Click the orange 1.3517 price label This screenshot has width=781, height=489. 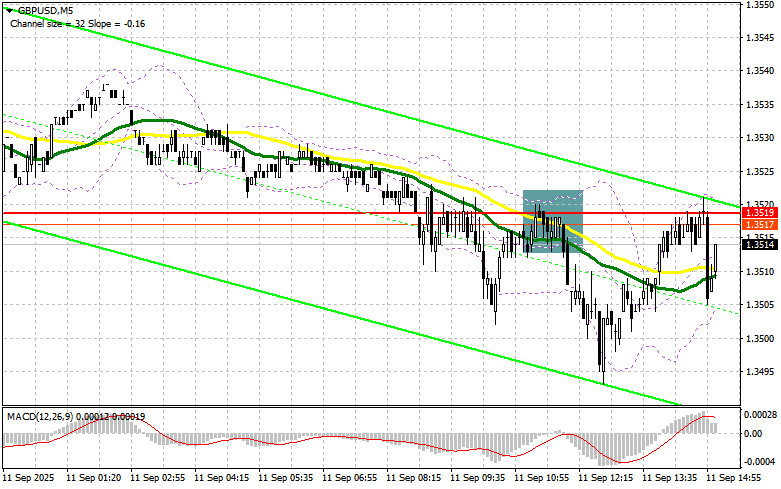pyautogui.click(x=759, y=225)
